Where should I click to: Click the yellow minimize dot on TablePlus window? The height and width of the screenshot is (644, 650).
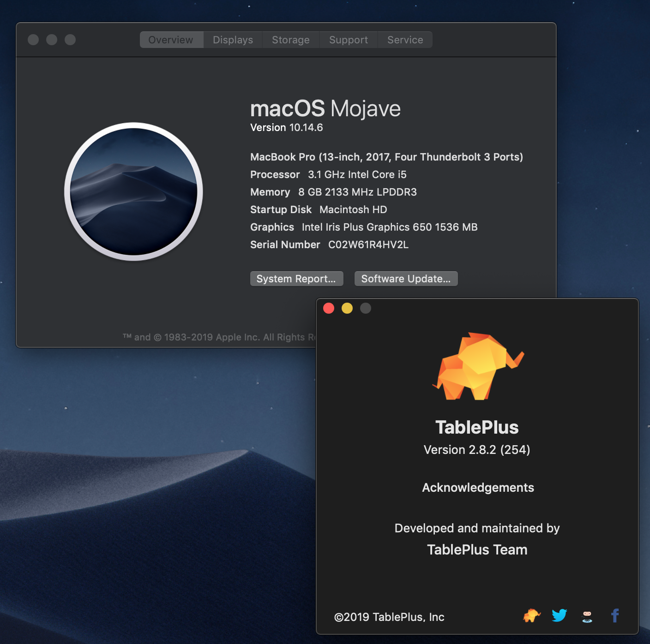pos(347,308)
